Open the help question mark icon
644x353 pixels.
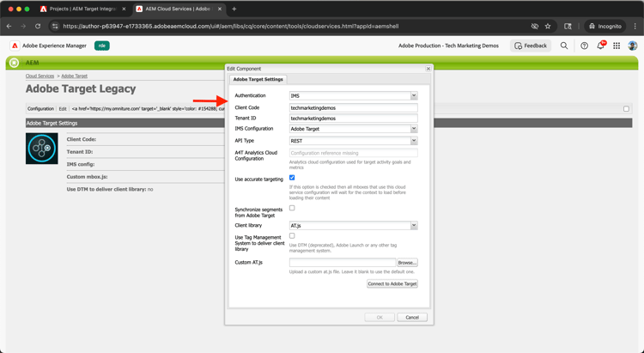[x=584, y=46]
